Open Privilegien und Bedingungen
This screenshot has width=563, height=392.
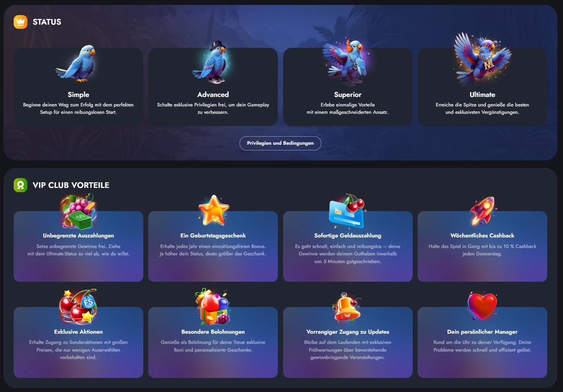click(280, 143)
